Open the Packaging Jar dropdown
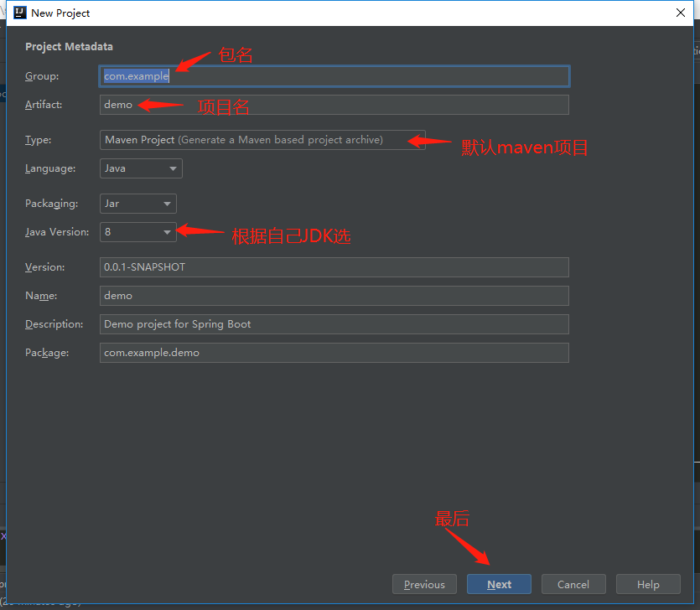Image resolution: width=700 pixels, height=610 pixels. coord(138,204)
